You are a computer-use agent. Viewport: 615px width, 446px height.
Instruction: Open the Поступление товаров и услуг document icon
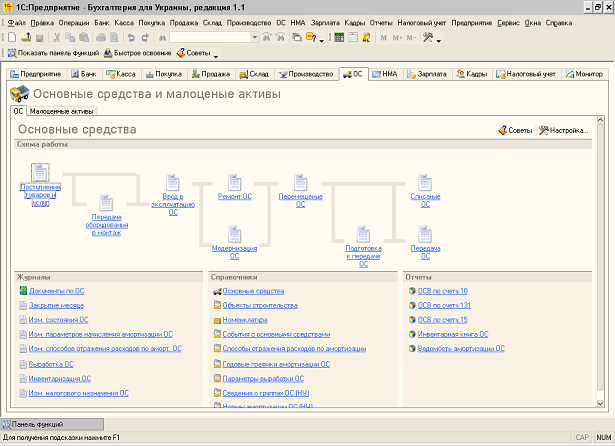40,173
